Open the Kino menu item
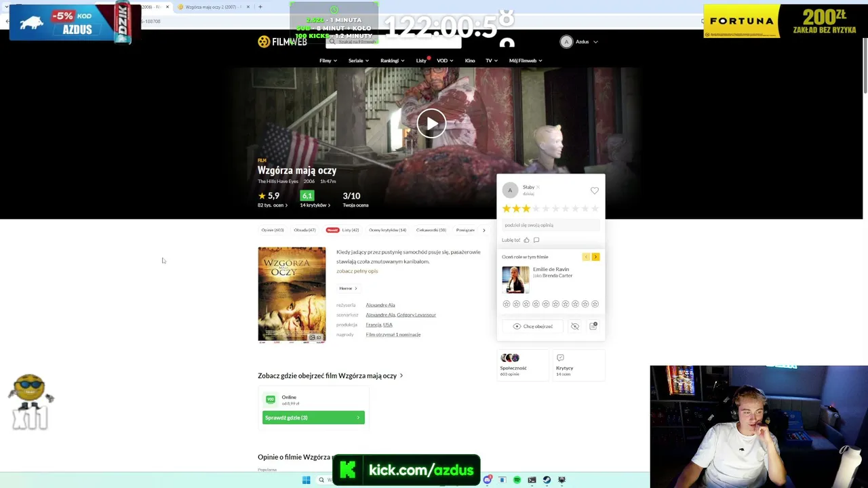The width and height of the screenshot is (868, 488). tap(470, 61)
